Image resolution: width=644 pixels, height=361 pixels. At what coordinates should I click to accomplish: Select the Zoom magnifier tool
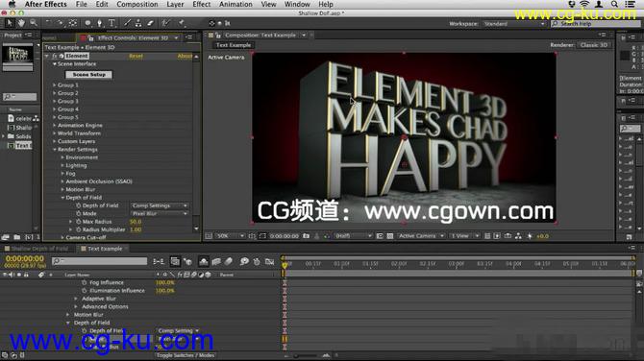34,23
